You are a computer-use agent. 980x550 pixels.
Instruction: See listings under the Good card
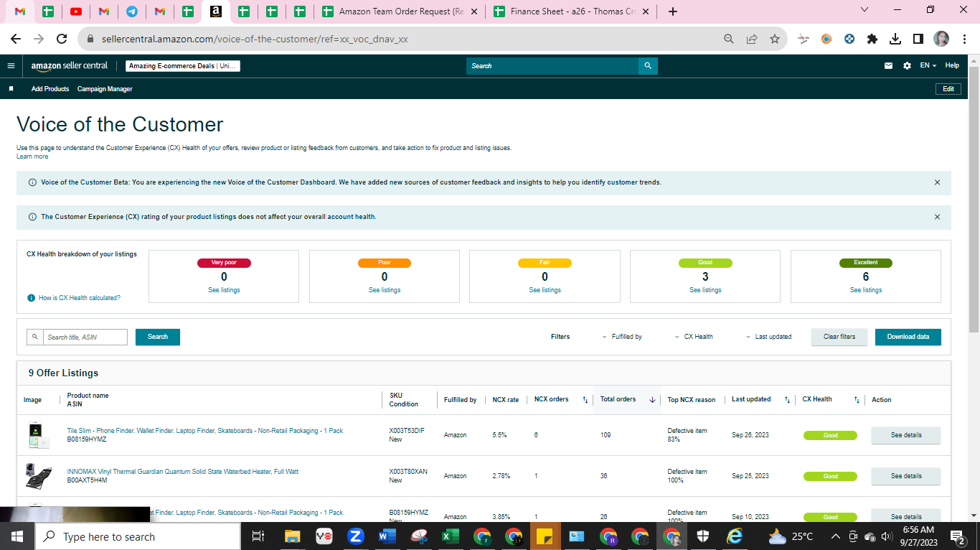(705, 290)
